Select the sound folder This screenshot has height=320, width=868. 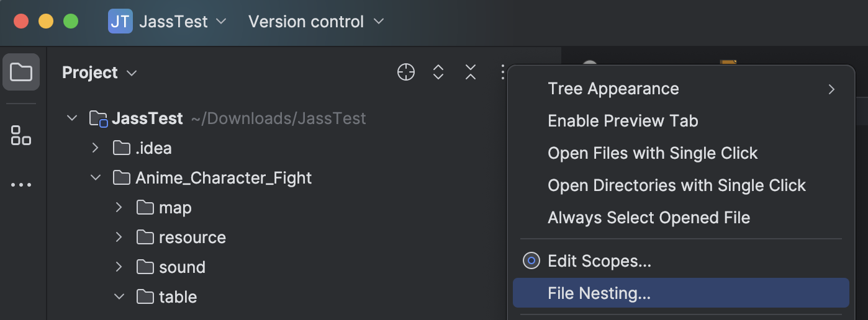(181, 267)
